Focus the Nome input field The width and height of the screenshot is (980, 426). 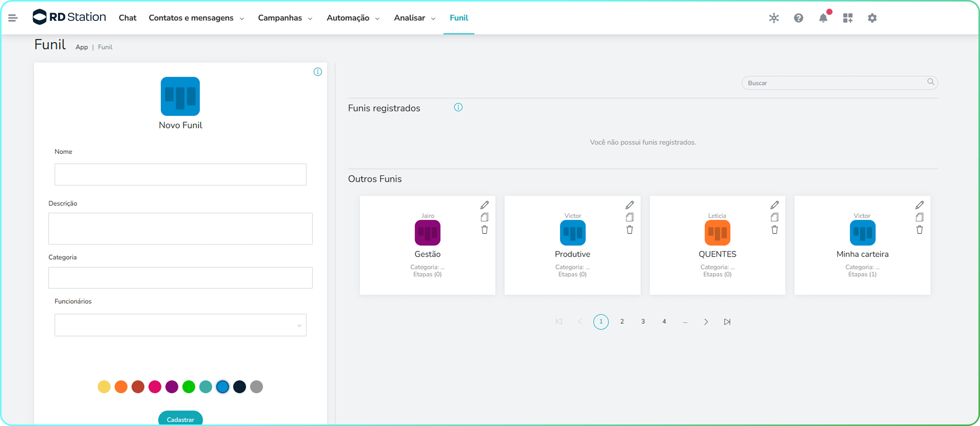tap(180, 174)
